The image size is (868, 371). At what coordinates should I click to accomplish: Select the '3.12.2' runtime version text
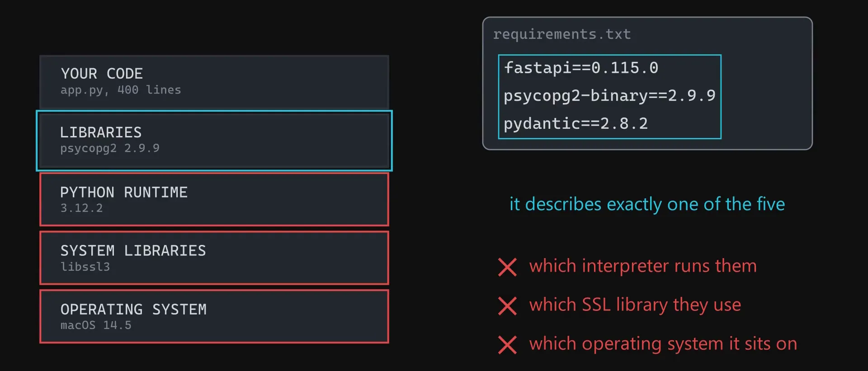(82, 208)
